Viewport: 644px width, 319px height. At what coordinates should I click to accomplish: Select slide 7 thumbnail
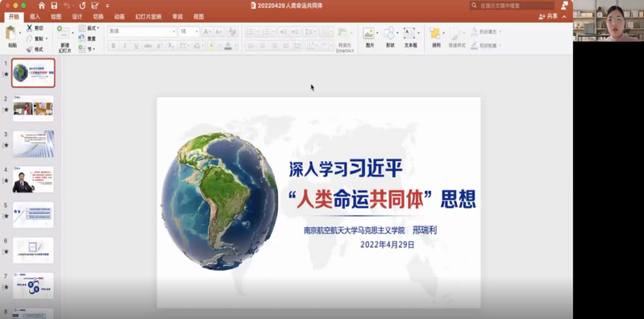click(33, 286)
